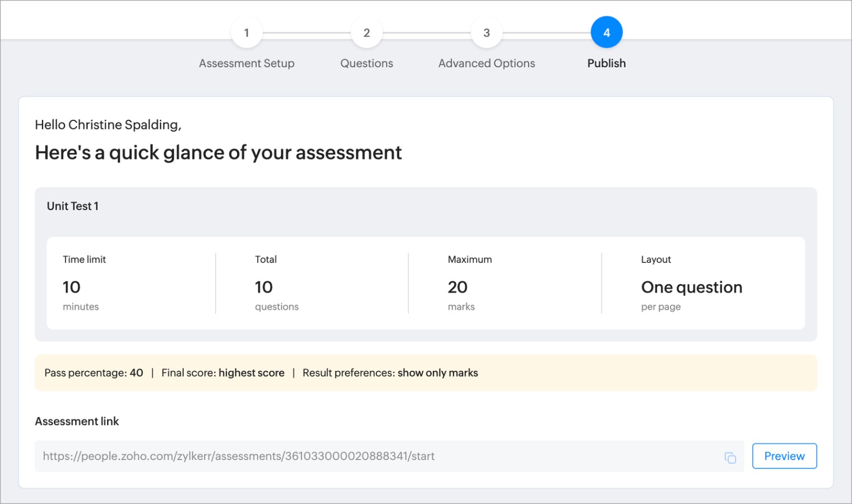Click the highlighted step 4 circle
Screen dimensions: 852x504
(x=606, y=33)
